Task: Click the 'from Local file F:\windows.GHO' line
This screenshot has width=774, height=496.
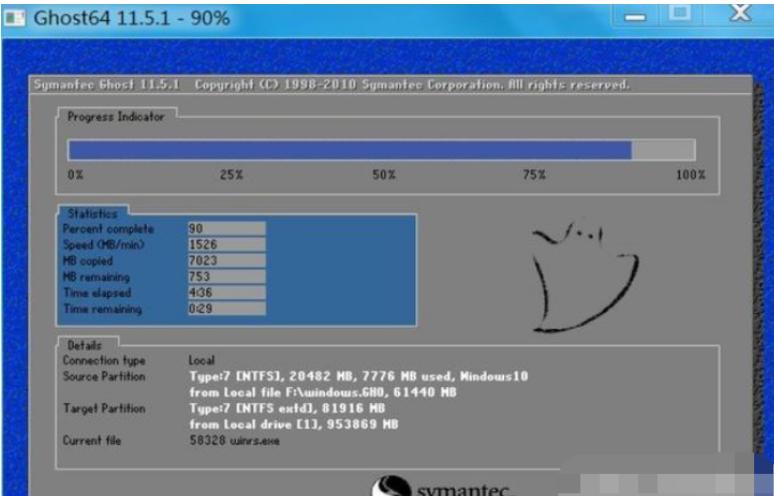Action: [x=323, y=392]
